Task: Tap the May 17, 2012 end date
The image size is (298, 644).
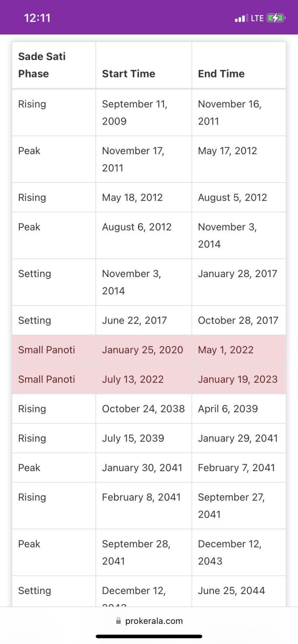Action: (x=227, y=151)
